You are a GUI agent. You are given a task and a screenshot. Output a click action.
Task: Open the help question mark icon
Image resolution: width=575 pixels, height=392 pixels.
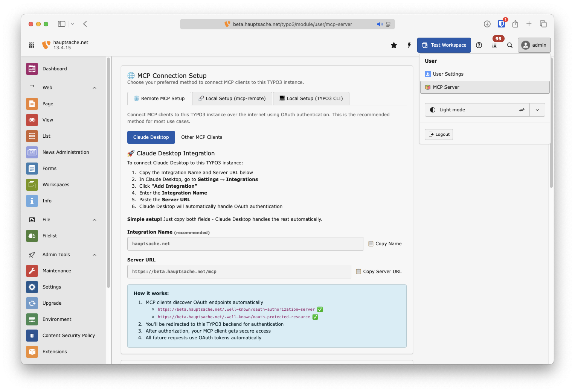479,45
